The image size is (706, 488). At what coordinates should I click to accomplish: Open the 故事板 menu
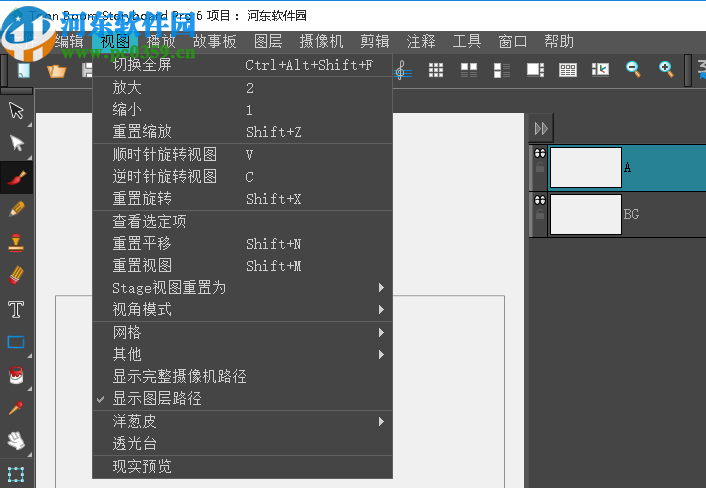[214, 42]
